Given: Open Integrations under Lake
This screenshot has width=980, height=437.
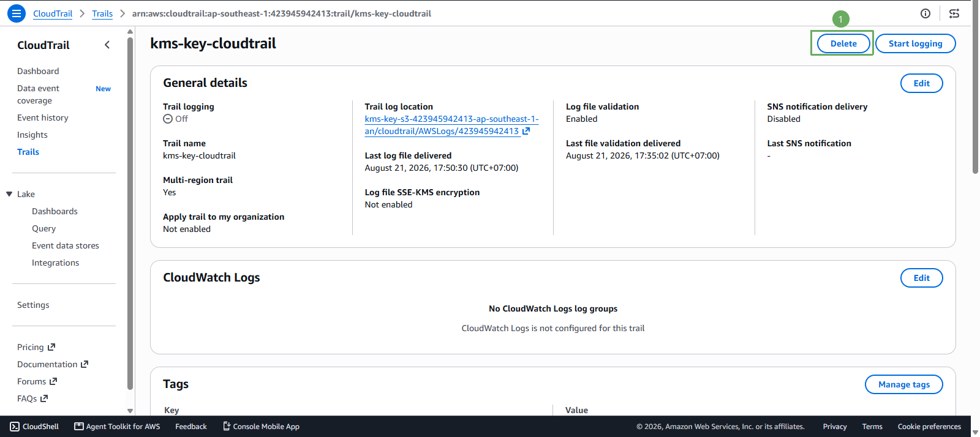Looking at the screenshot, I should coord(55,263).
